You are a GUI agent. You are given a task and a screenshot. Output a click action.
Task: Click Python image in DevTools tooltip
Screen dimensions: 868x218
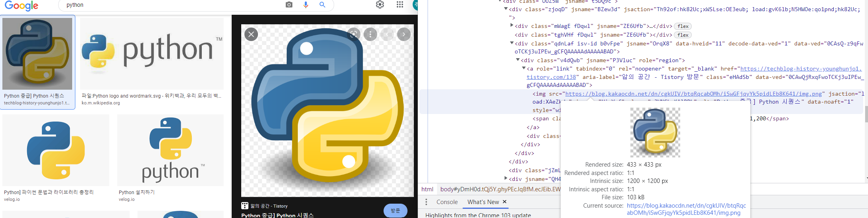[x=655, y=132]
